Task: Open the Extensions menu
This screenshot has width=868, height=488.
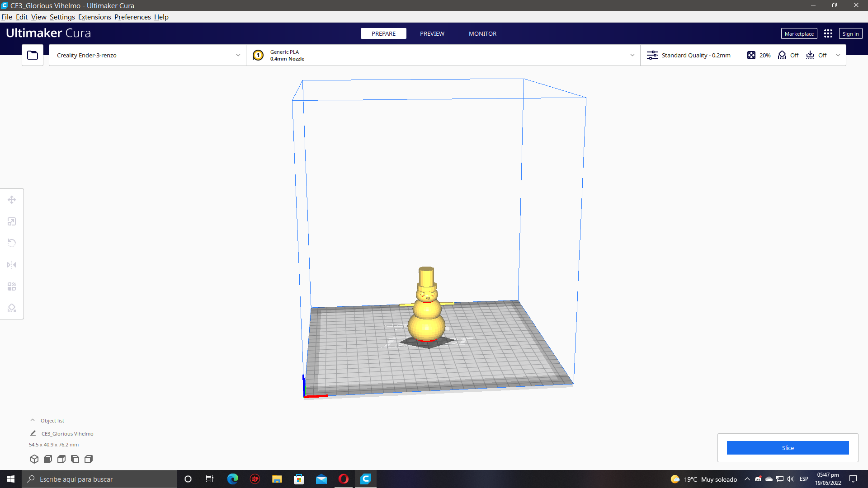Action: point(94,17)
